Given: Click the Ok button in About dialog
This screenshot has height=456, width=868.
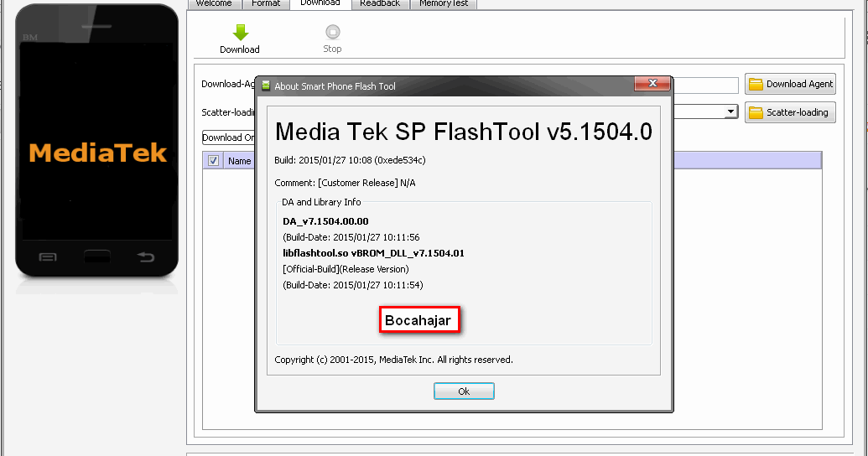Looking at the screenshot, I should 464,391.
